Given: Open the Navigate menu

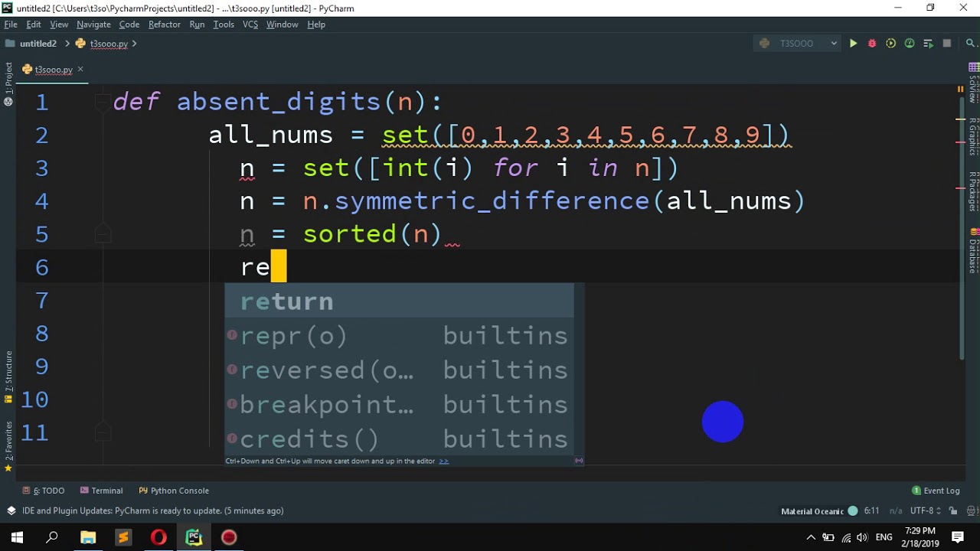Looking at the screenshot, I should point(93,24).
